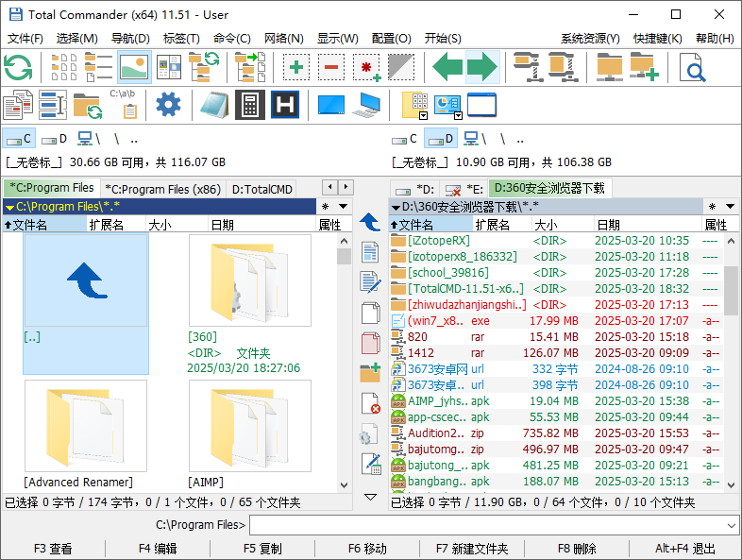Click the delete file icon in middle bar
Screen dimensions: 742x560
tap(370, 403)
